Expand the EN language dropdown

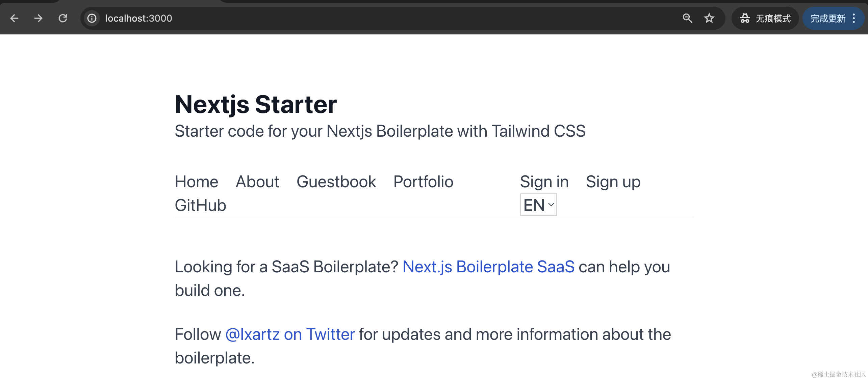coord(538,205)
